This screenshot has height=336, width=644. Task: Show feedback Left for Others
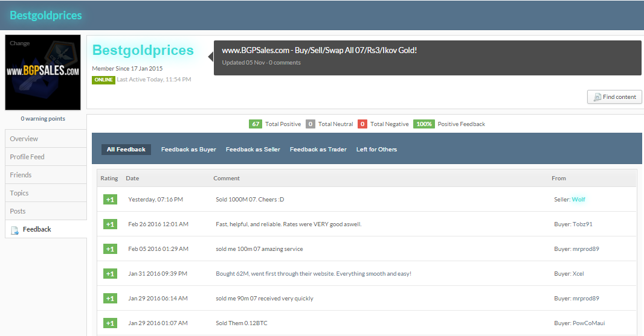point(376,150)
